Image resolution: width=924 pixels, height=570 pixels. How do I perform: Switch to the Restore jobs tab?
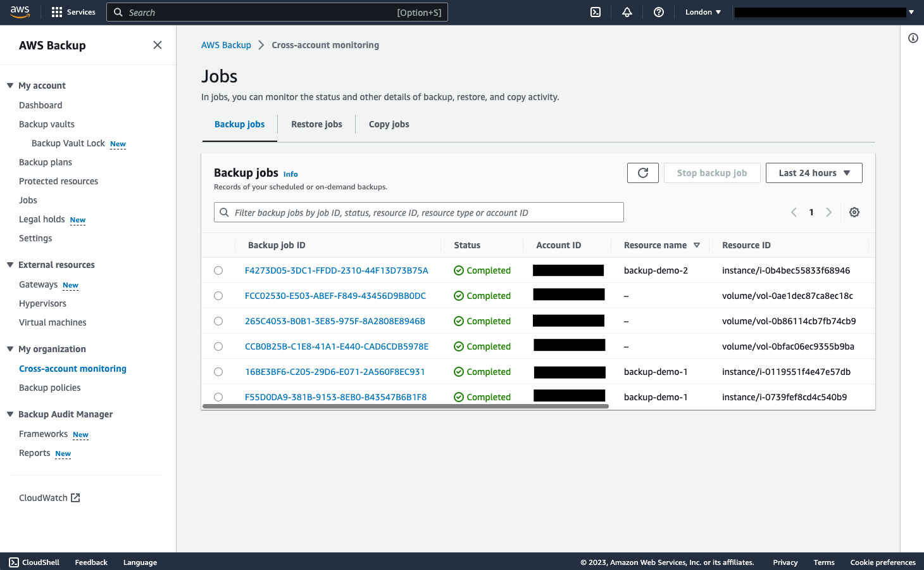click(316, 124)
